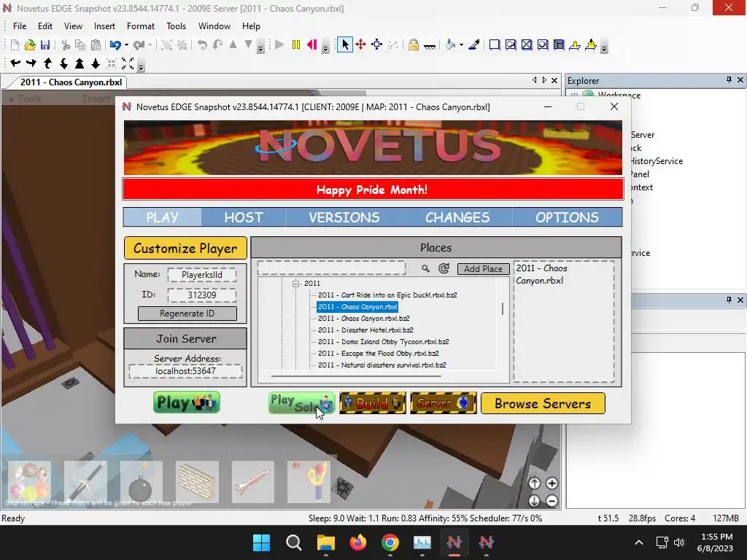Open the Format menu

coord(141,26)
